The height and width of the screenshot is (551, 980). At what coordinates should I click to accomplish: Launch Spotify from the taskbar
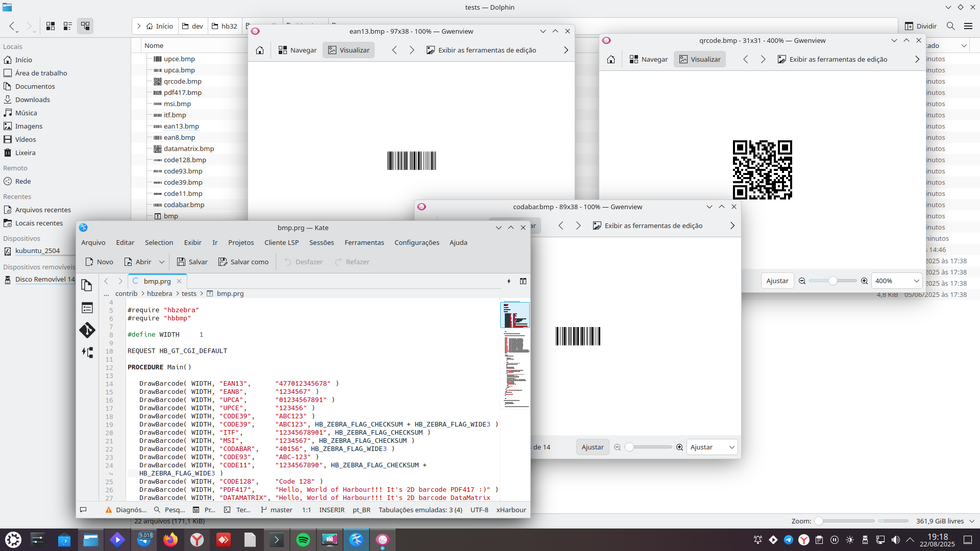[x=303, y=540]
